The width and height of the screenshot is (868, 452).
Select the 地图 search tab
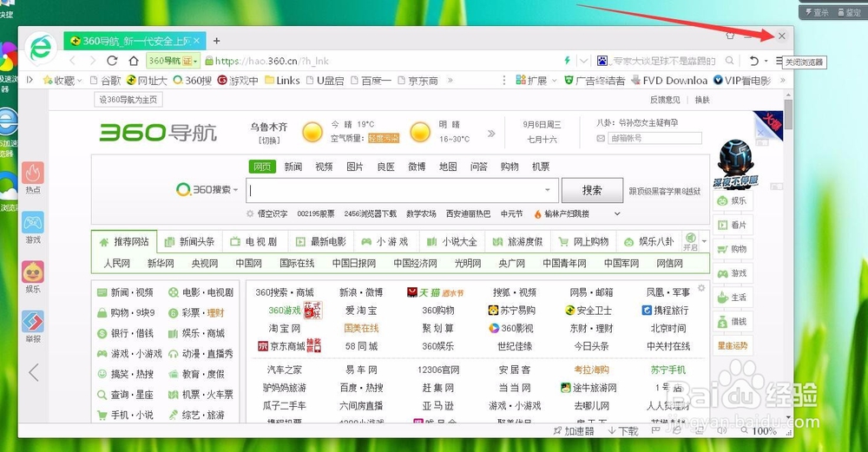click(x=448, y=167)
